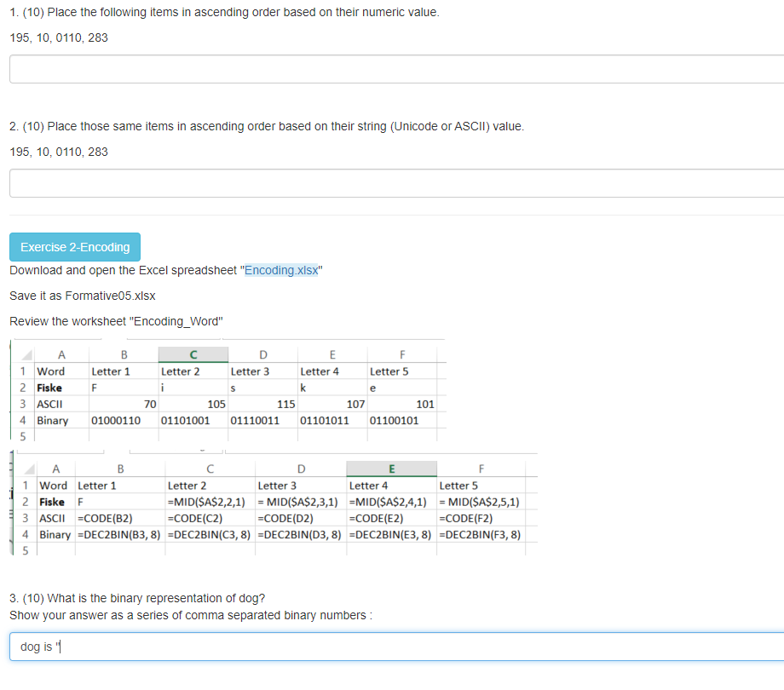Image resolution: width=784 pixels, height=690 pixels.
Task: Click the cell showing binary 01100101
Action: (x=401, y=420)
